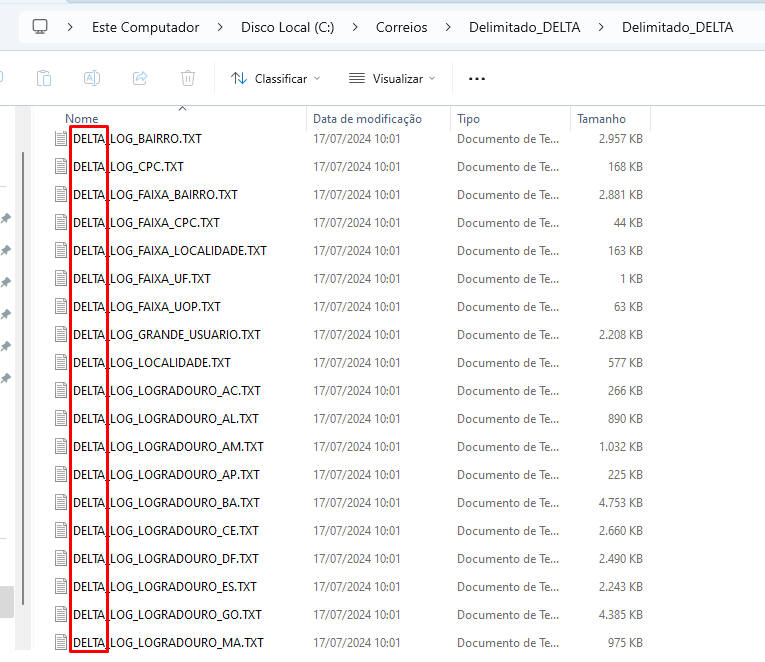
Task: Click last Delimitado_DELTA breadcrumb segment
Action: 677,27
